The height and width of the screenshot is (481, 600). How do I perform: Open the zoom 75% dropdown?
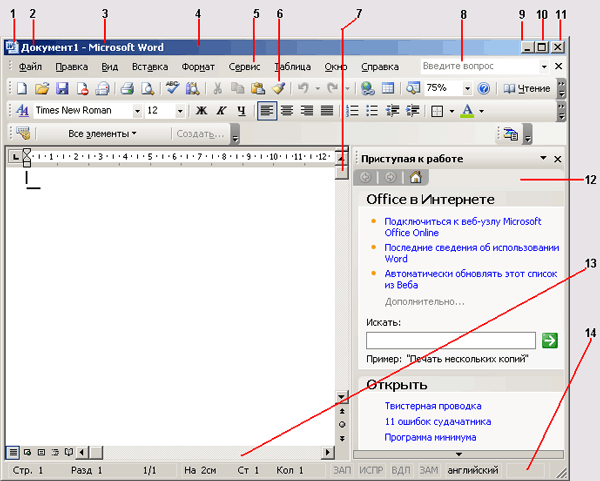467,89
